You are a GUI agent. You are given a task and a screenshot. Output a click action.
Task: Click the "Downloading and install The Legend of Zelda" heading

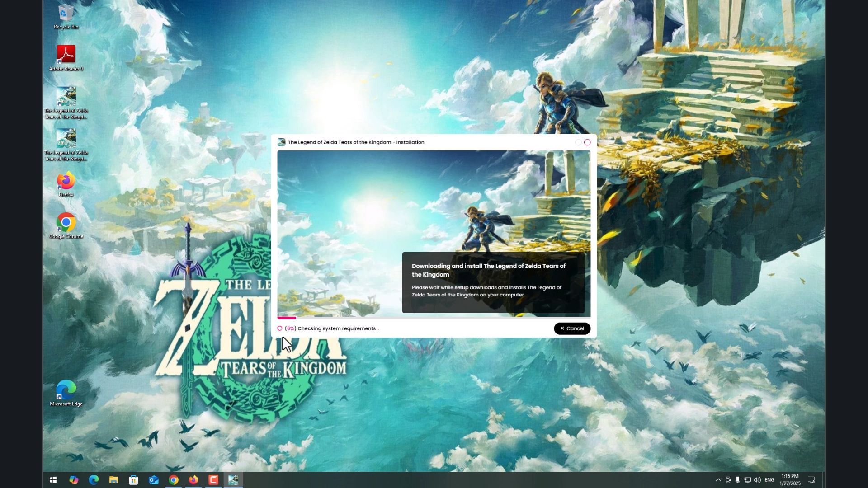(x=489, y=270)
